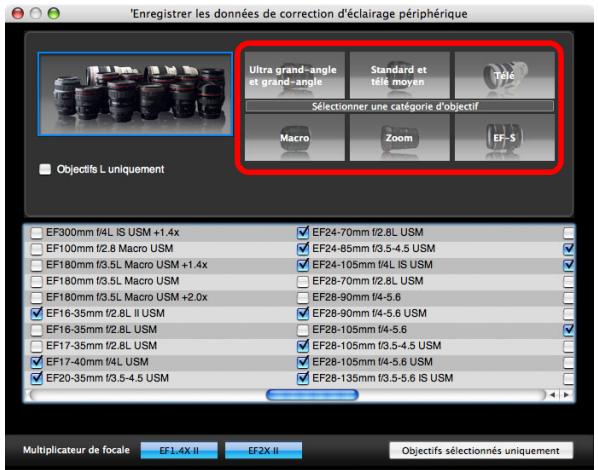Check EF28-105mm f/4-5.6 non-USM lens

point(303,330)
